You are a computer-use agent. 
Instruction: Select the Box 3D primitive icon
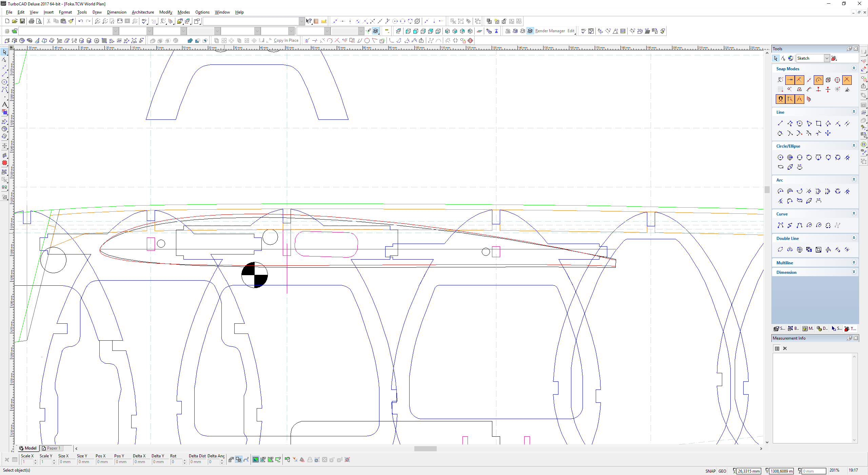pos(7,40)
